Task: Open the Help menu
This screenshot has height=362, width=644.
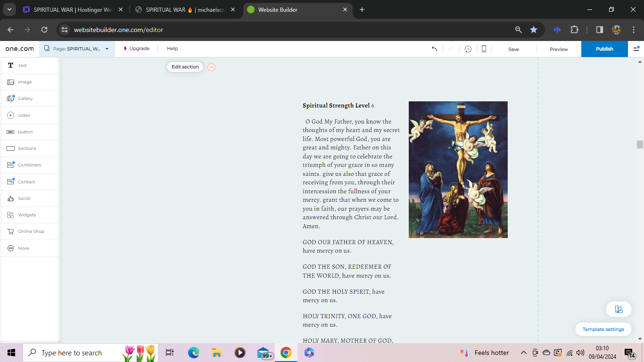Action: tap(173, 49)
